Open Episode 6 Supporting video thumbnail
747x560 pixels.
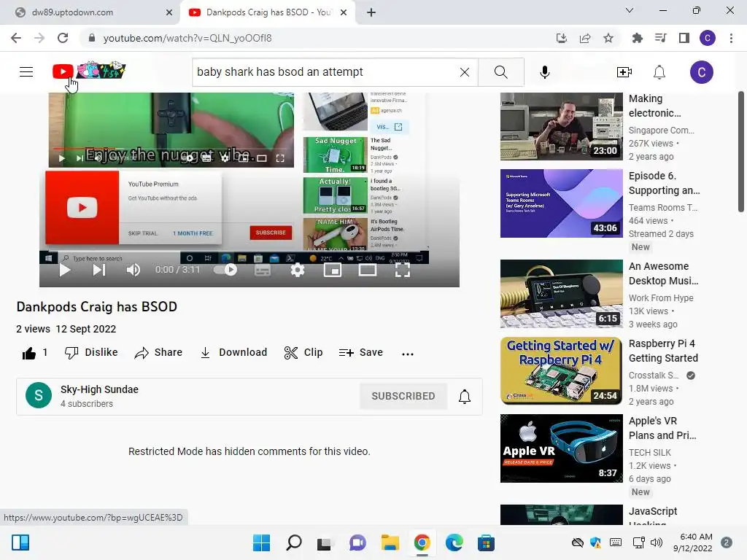[561, 203]
